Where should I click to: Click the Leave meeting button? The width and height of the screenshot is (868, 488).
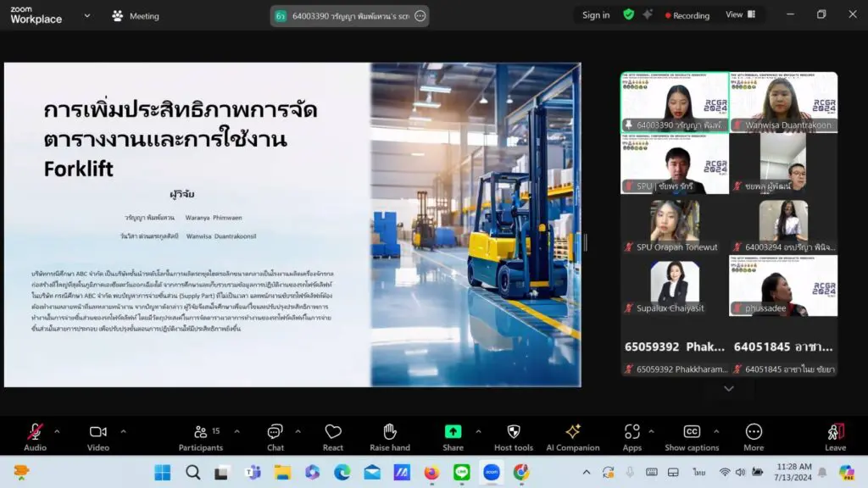point(835,437)
